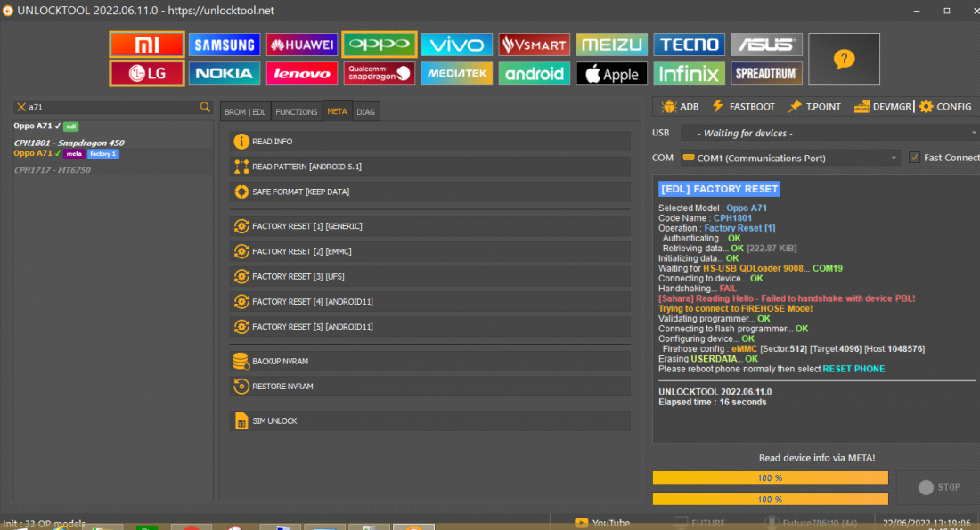
Task: Select the LG brand logo
Action: tap(147, 73)
